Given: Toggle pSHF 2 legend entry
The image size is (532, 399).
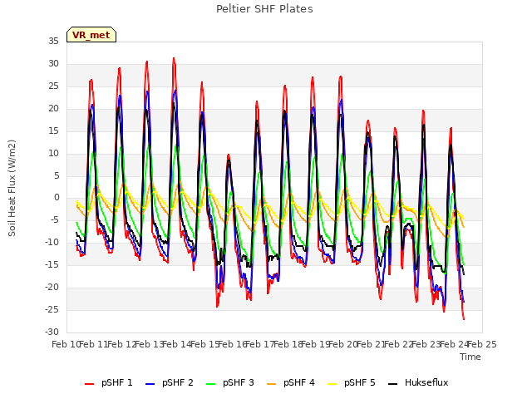Looking at the screenshot, I should click(x=170, y=382).
